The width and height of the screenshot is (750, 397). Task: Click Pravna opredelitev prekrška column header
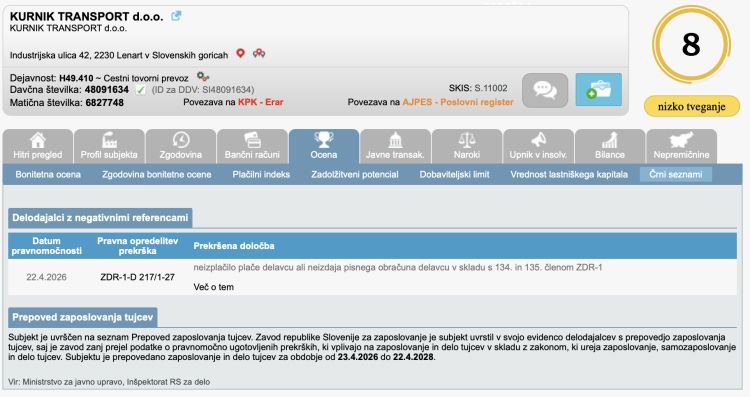(137, 246)
